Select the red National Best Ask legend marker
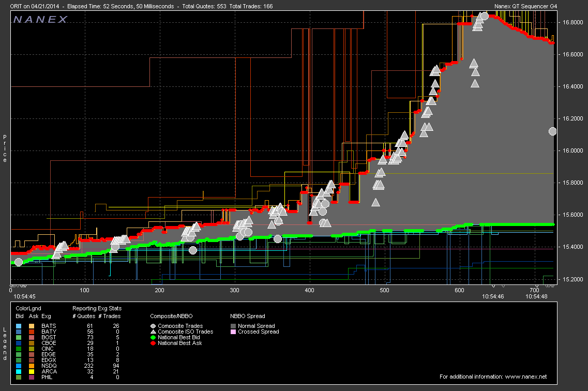588x391 pixels. coord(153,343)
